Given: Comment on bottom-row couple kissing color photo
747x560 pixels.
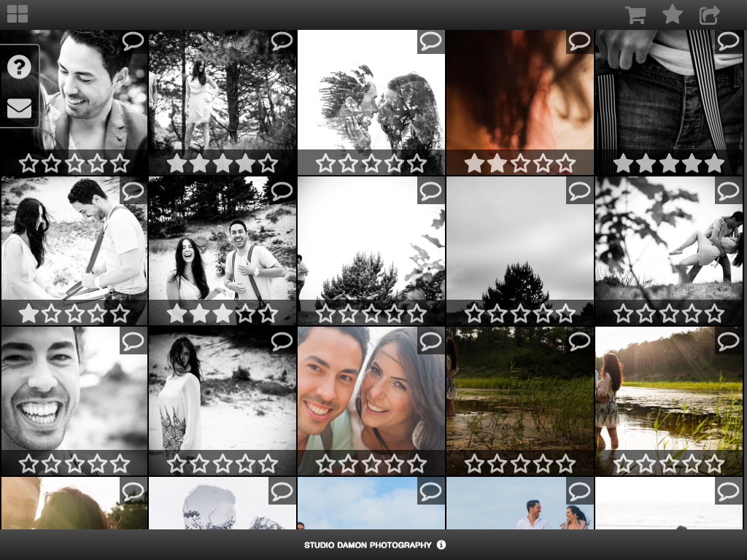Looking at the screenshot, I should click(x=133, y=491).
